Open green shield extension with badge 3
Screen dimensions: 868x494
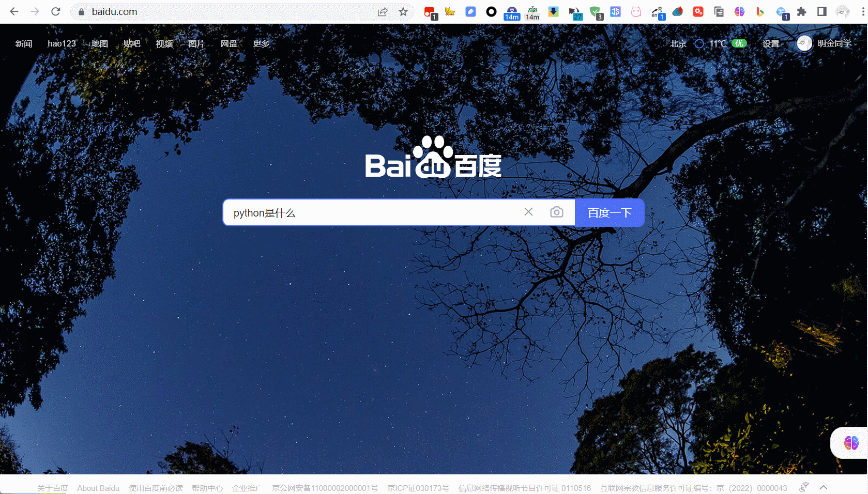coord(596,13)
